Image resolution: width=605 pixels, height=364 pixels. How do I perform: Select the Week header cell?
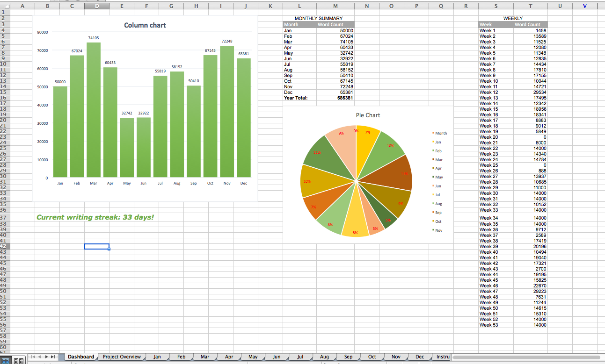click(496, 24)
